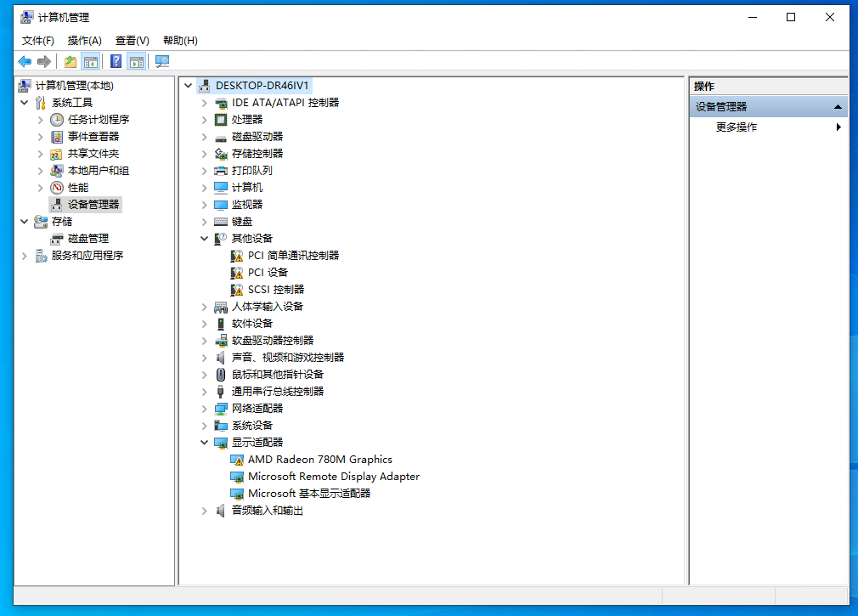Select 计算机管理(本地) root node
This screenshot has width=858, height=616.
click(x=75, y=85)
